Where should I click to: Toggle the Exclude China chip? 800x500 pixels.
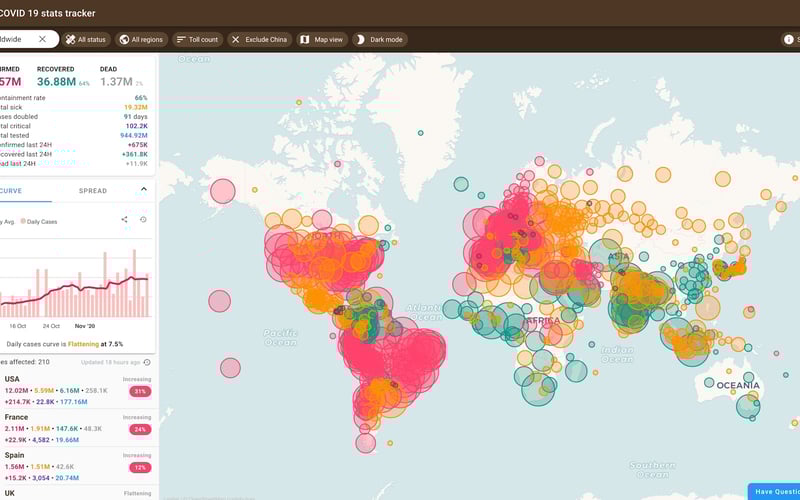pyautogui.click(x=260, y=39)
